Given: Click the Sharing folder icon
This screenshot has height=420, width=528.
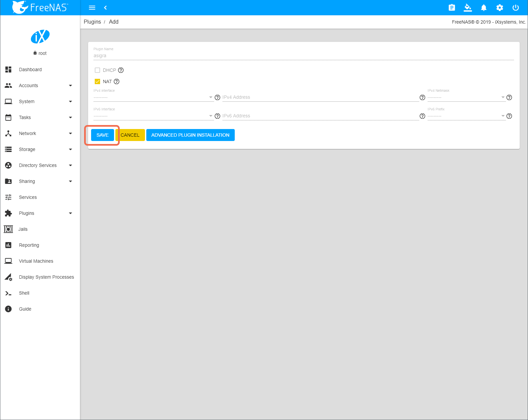Looking at the screenshot, I should coord(8,181).
